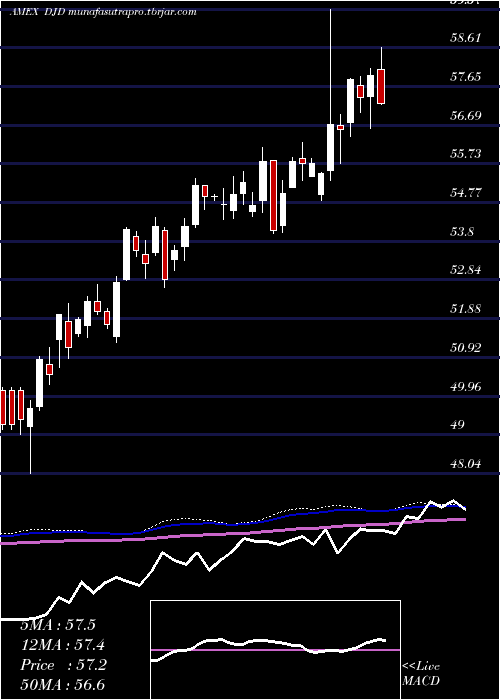The height and width of the screenshot is (700, 500).
Task: Click the tall-wick white candle near 56.69
Action: tap(330, 147)
